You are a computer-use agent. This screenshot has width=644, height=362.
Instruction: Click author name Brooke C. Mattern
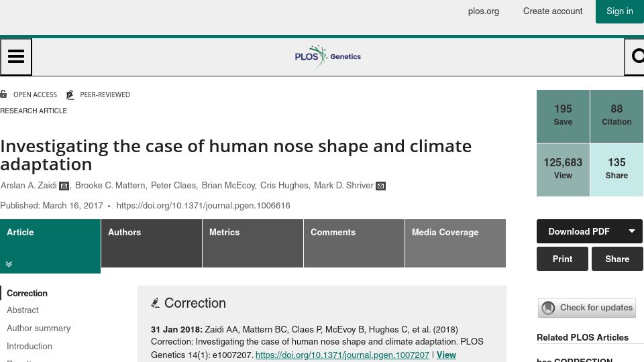coord(110,186)
